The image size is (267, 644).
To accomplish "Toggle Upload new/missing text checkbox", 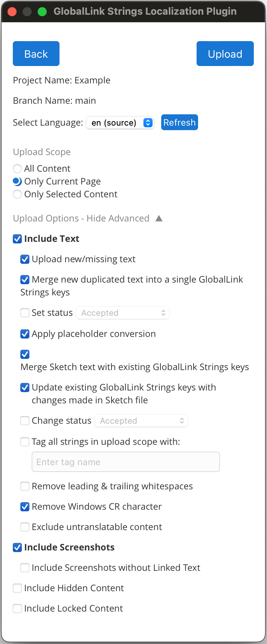I will tap(25, 259).
